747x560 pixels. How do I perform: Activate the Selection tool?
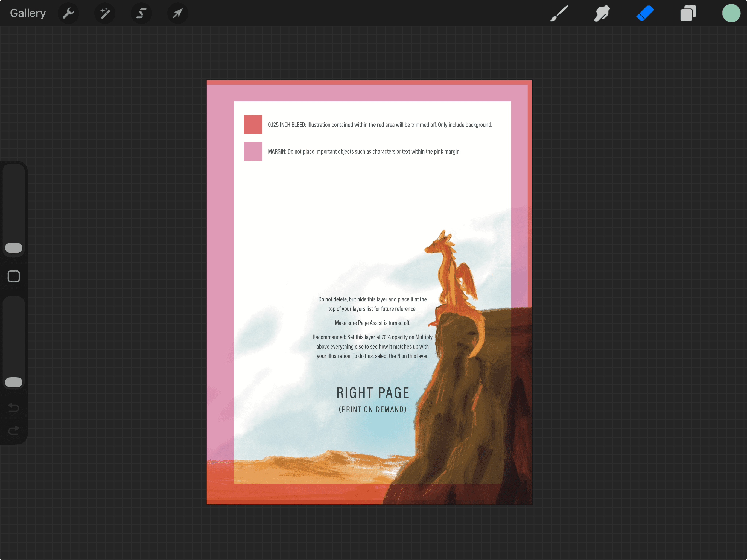(141, 13)
